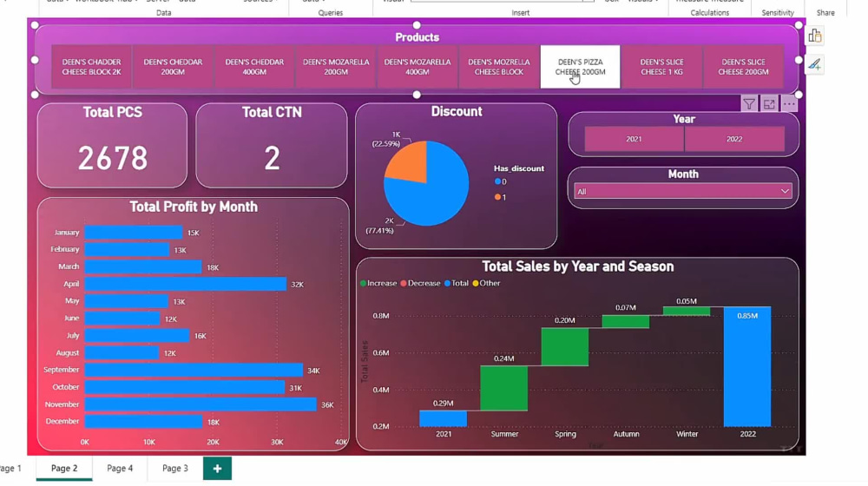868x486 pixels.
Task: Add a new page with plus button
Action: tap(217, 469)
